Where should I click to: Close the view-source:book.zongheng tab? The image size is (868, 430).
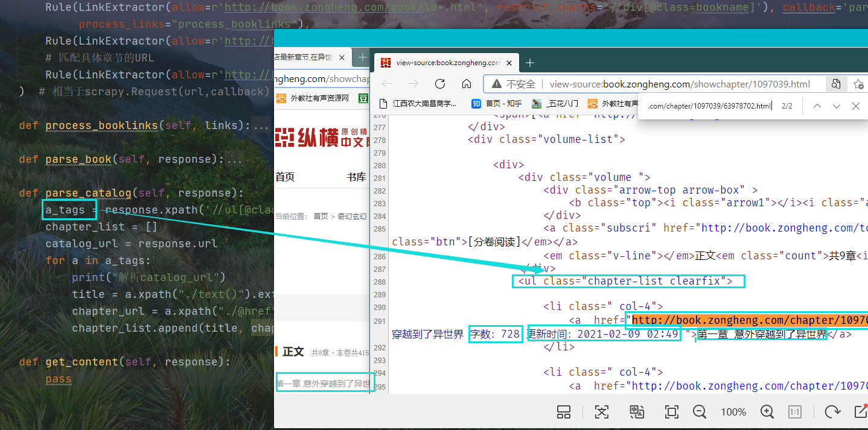tap(509, 63)
